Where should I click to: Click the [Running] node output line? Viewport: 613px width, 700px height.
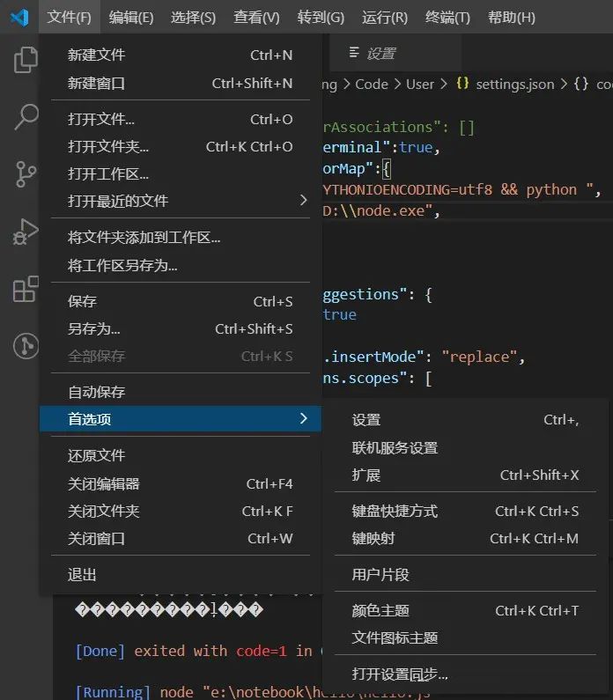pos(252,692)
